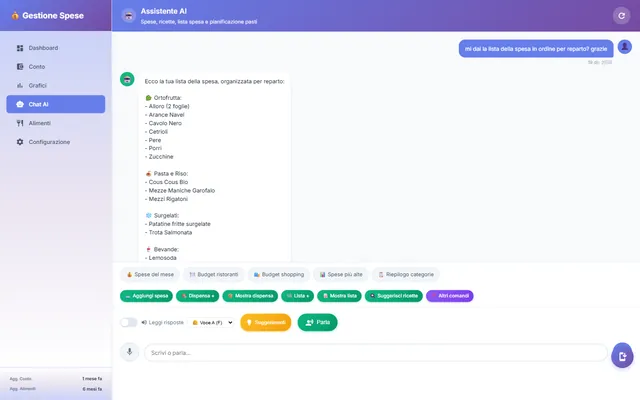
Task: Click the 'Bevande' heading
Action: pyautogui.click(x=162, y=249)
